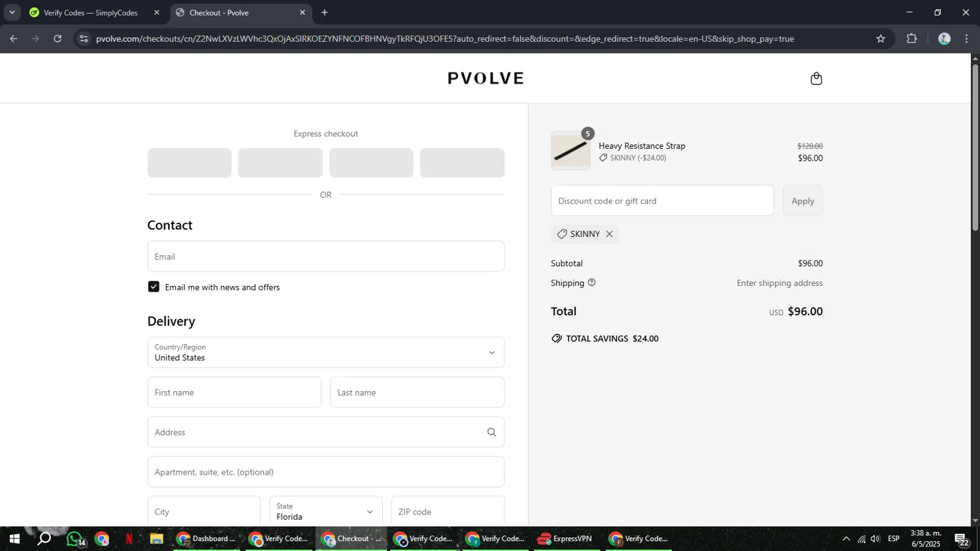Open the tab search dropdown arrow

pos(12,12)
